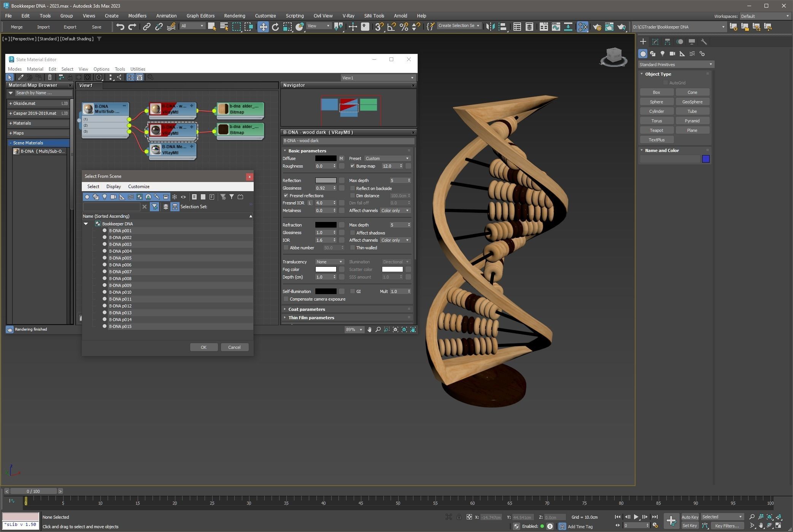The width and height of the screenshot is (793, 532).
Task: Click the Search by Name field
Action: [x=43, y=93]
